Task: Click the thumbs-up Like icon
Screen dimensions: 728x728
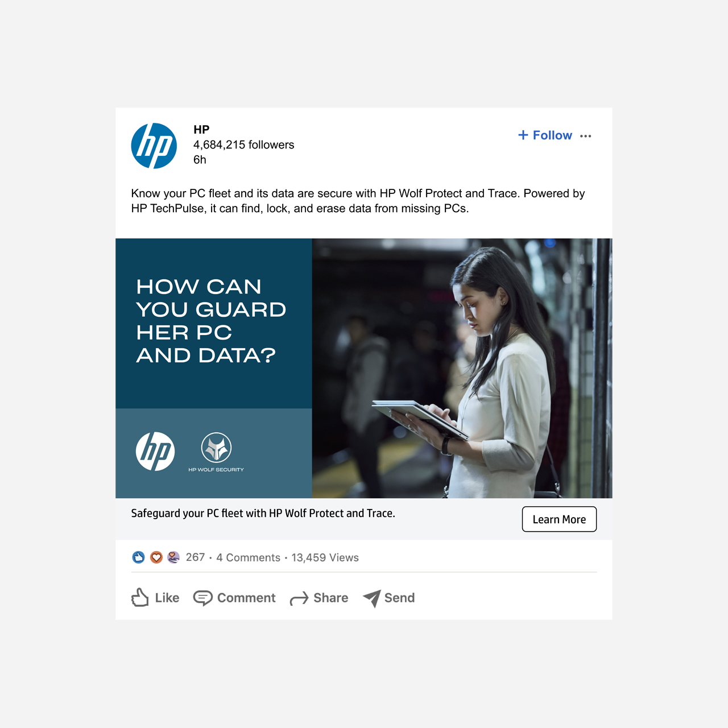Action: (x=140, y=597)
